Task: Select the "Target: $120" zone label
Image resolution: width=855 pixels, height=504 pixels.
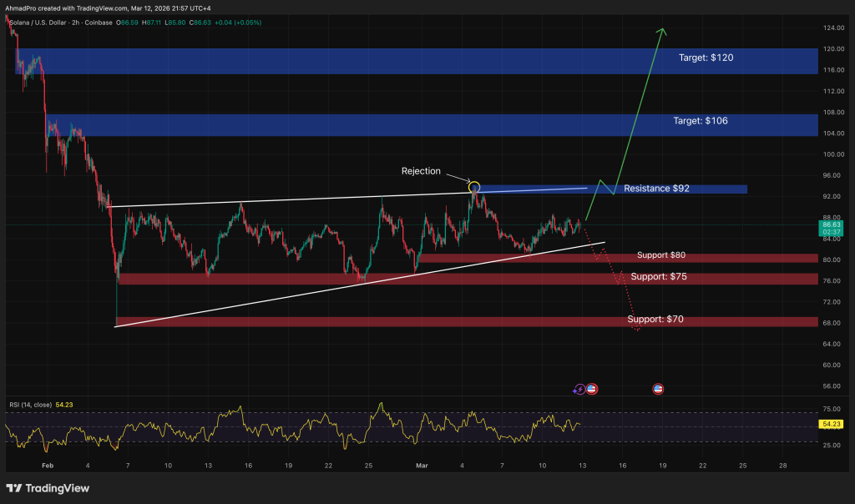Action: pos(706,58)
